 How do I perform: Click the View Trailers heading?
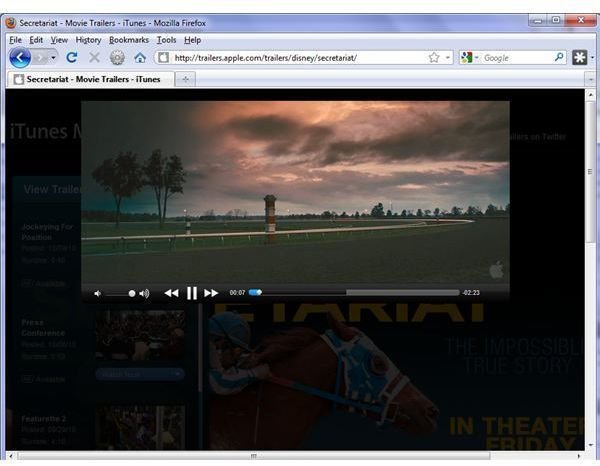52,189
